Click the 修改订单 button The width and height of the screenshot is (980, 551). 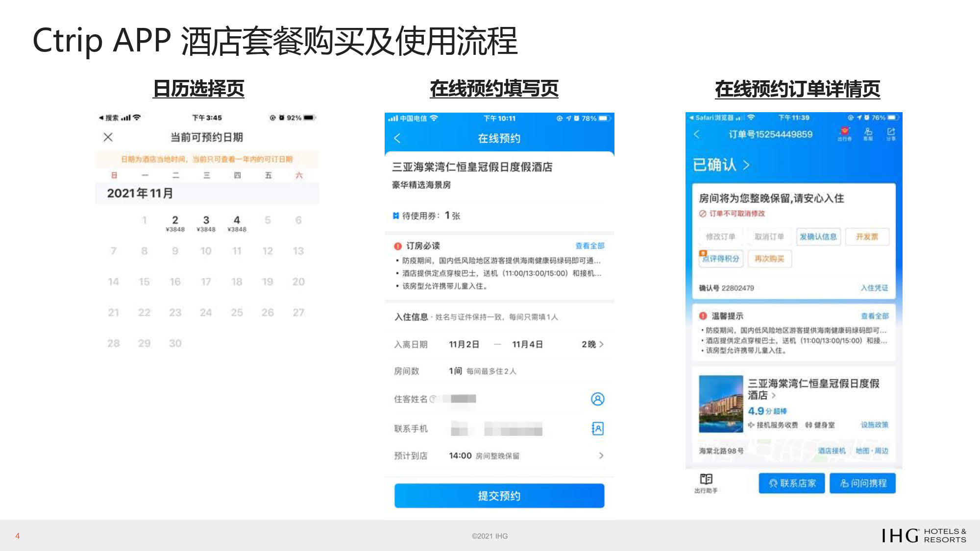pos(720,237)
